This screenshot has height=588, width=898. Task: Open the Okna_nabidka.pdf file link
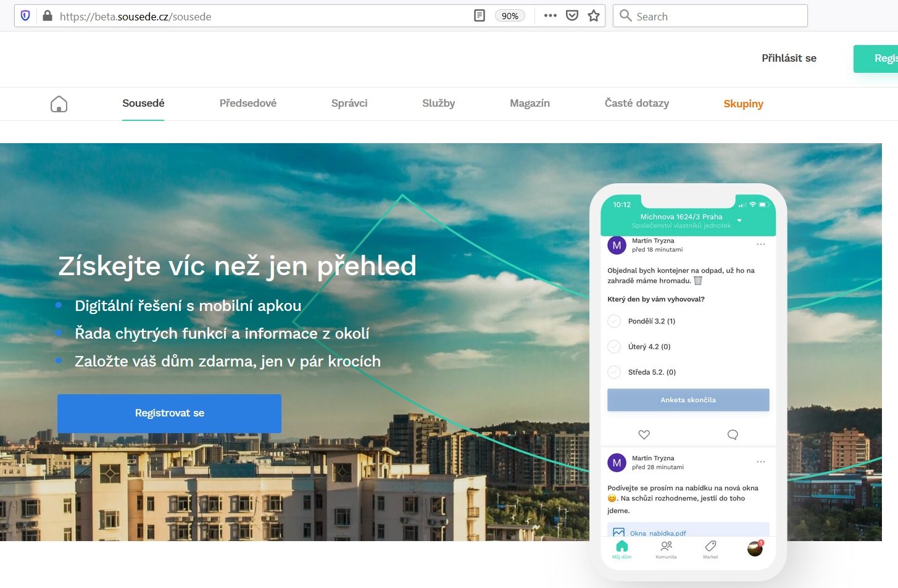point(658,533)
